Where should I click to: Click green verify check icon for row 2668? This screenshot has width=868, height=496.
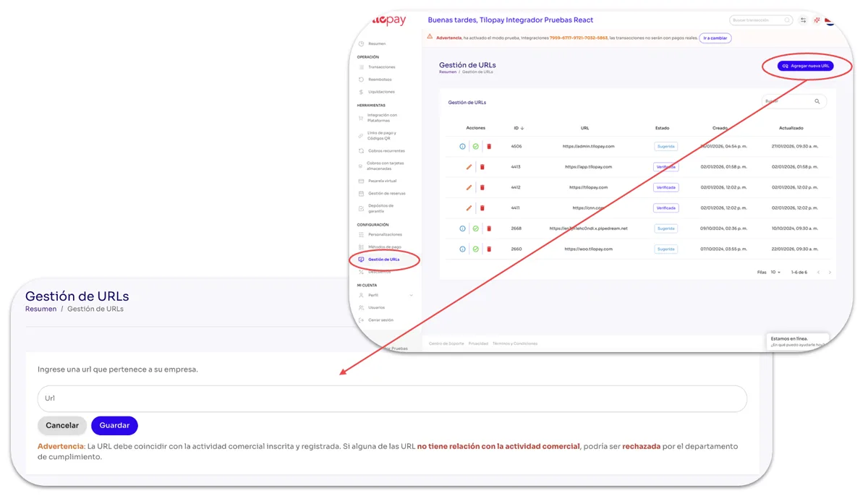(x=476, y=228)
